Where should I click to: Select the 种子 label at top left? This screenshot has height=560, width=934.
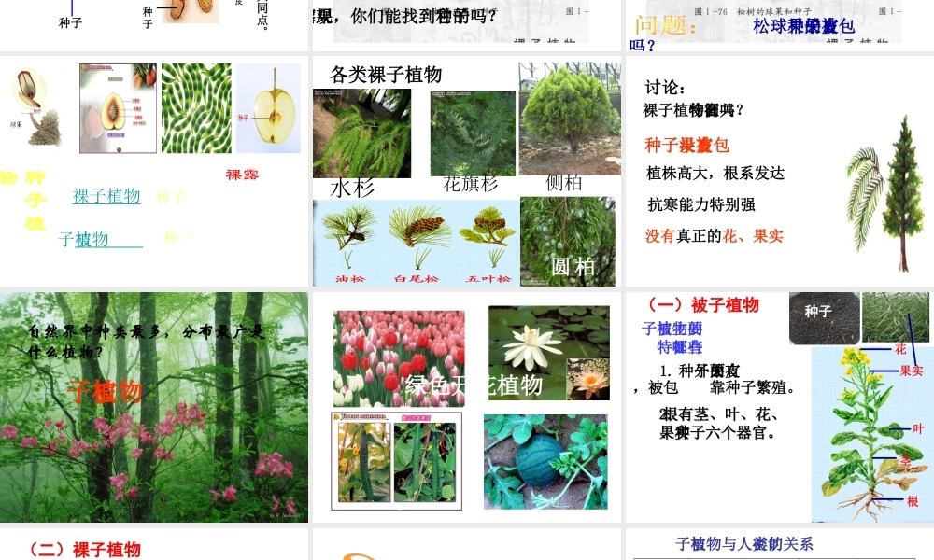pyautogui.click(x=70, y=22)
